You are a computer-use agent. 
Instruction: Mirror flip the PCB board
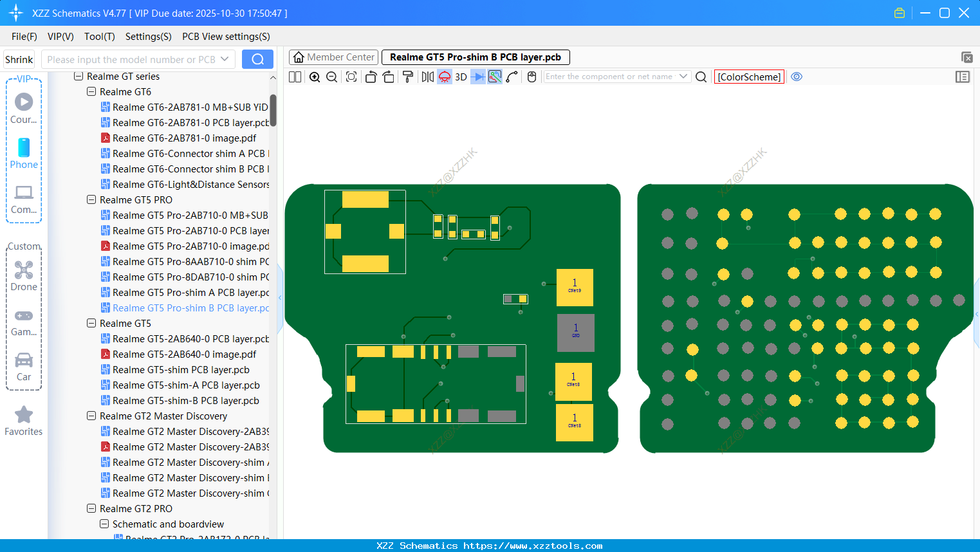pos(427,77)
